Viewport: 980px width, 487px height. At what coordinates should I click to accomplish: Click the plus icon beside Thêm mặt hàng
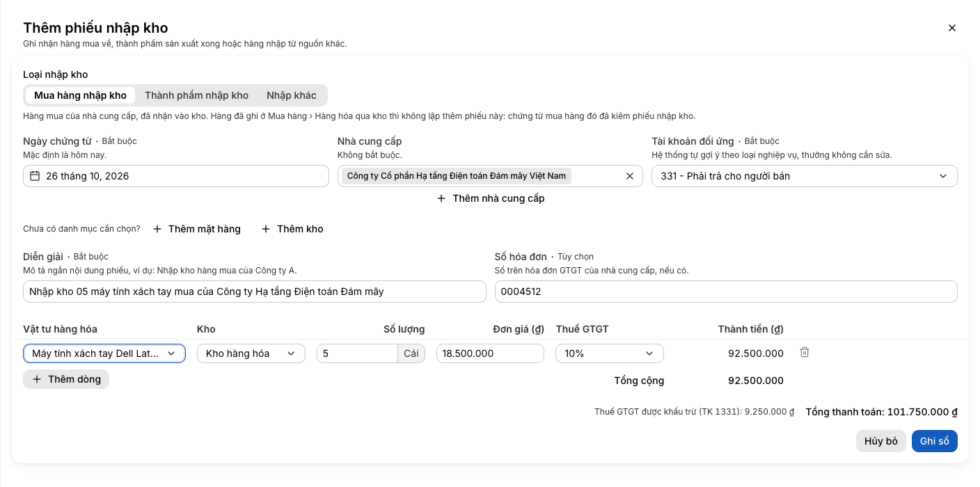157,229
